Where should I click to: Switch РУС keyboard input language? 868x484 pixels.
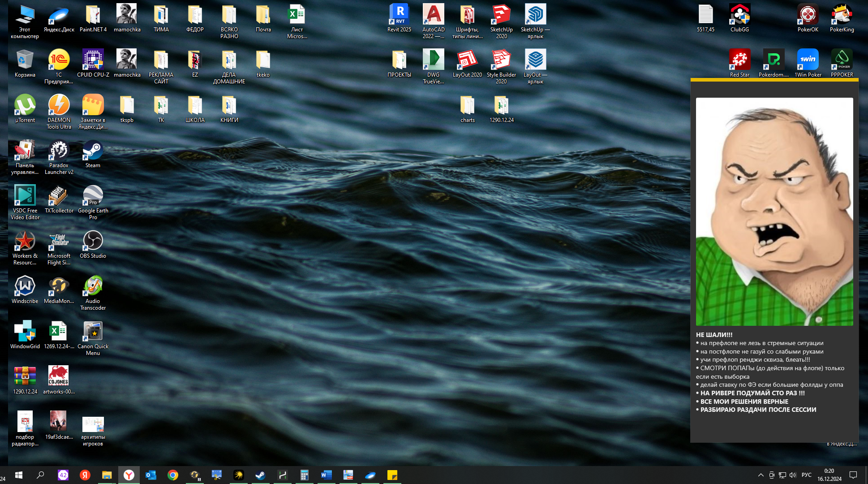click(806, 475)
